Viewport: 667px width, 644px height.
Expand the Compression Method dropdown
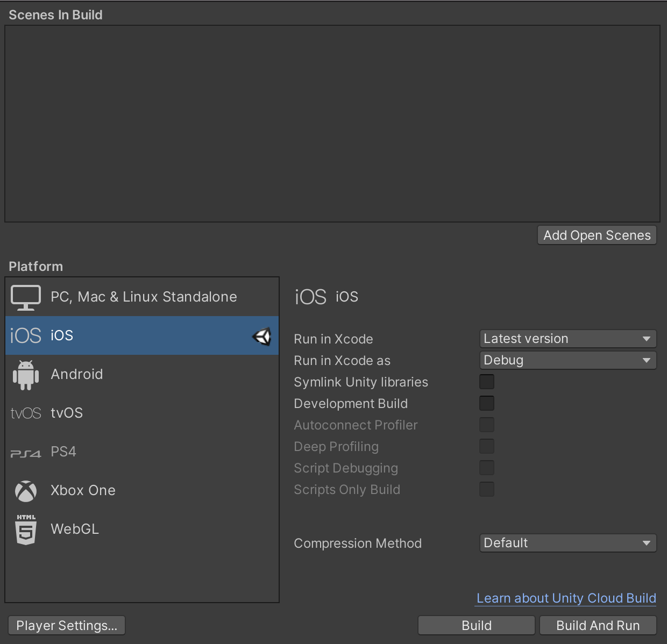(567, 543)
